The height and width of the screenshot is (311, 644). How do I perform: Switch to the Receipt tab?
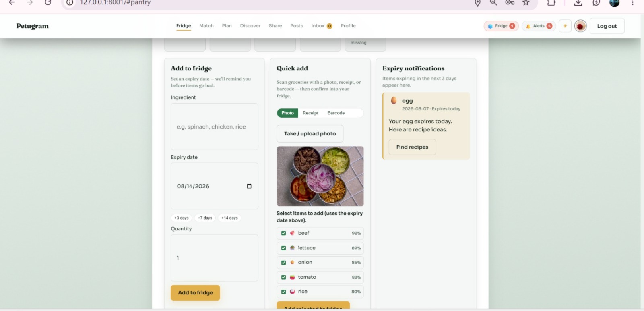[x=310, y=113]
